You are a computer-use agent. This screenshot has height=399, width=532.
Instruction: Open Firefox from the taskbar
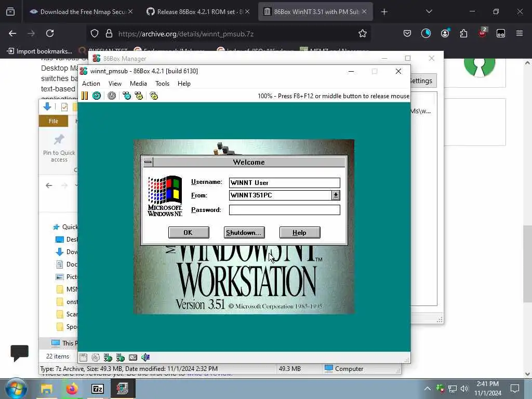pos(72,389)
